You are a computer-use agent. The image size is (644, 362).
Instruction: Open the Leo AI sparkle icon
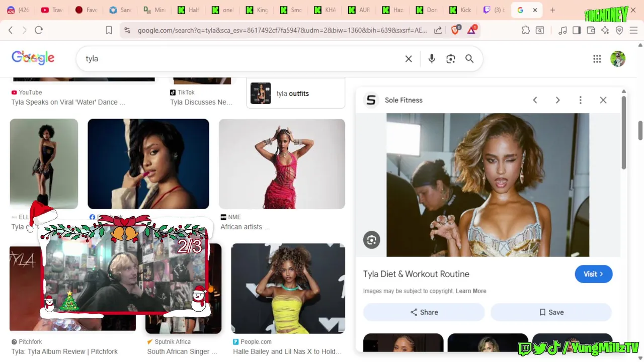point(605,30)
